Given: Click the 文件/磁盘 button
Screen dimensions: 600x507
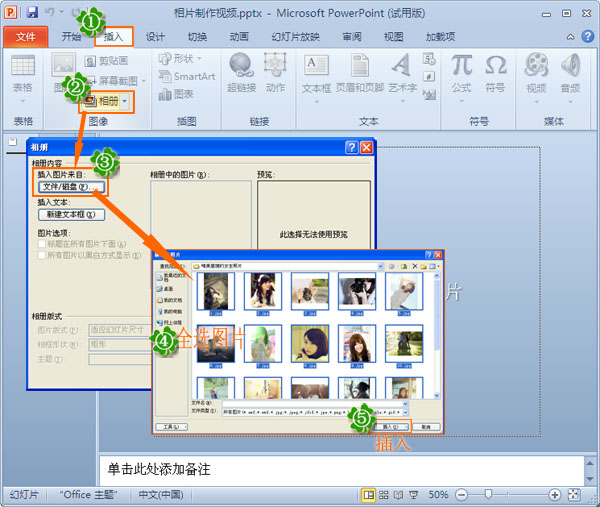Looking at the screenshot, I should coord(71,187).
